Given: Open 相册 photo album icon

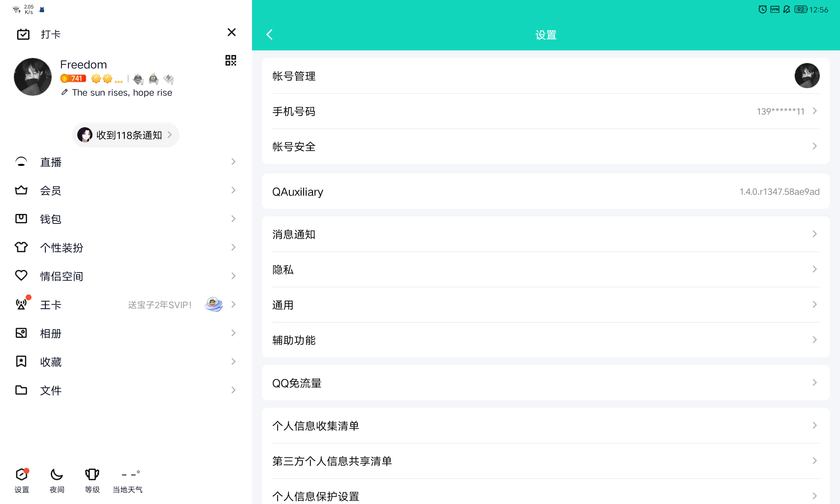Looking at the screenshot, I should pyautogui.click(x=21, y=333).
